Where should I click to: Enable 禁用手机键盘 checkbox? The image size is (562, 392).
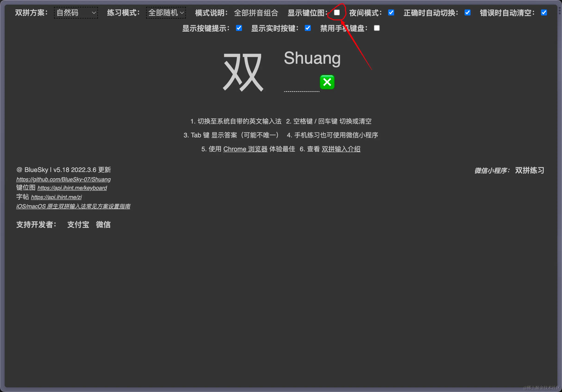[x=377, y=28]
